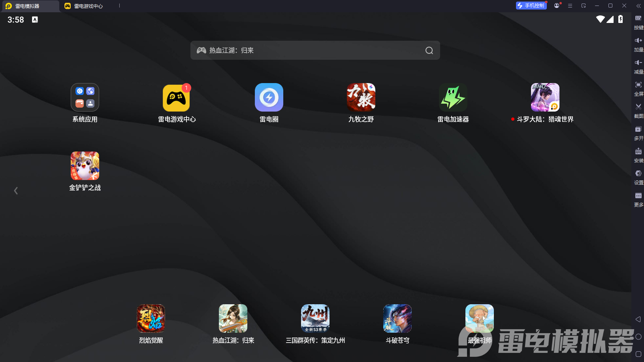
Task: Click the magnifier search icon
Action: (429, 50)
